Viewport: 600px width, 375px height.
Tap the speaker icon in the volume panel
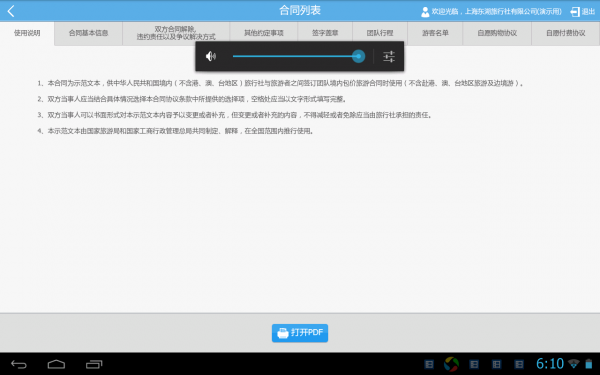click(211, 56)
